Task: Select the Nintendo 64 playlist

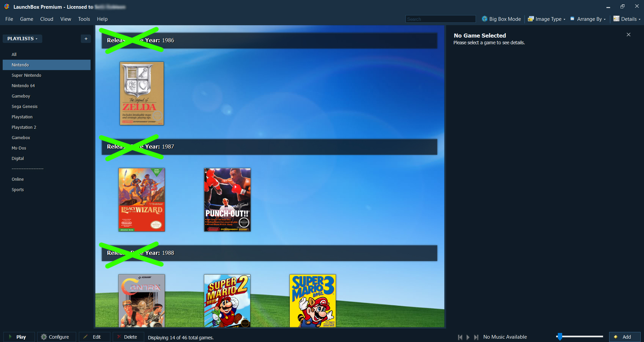Action: pyautogui.click(x=47, y=85)
